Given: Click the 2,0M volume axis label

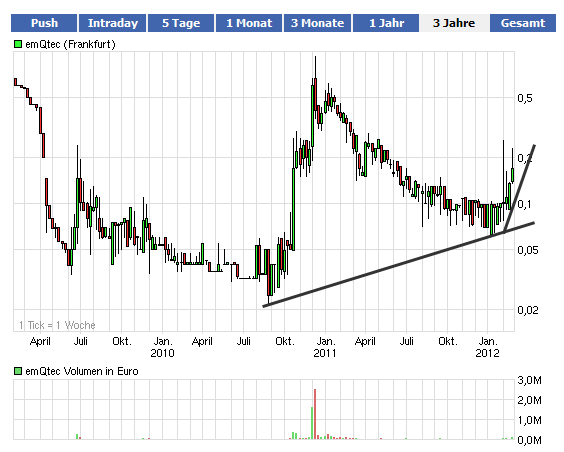Looking at the screenshot, I should pos(529,400).
